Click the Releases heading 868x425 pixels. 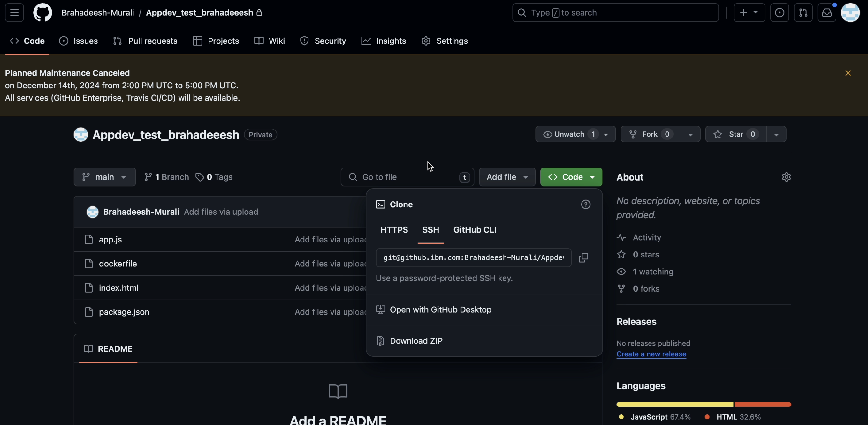point(636,322)
